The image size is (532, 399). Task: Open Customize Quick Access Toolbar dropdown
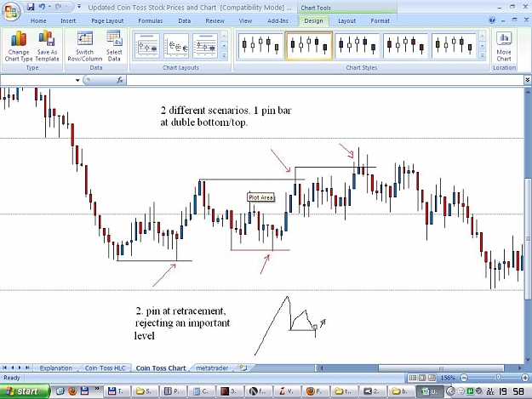[79, 7]
